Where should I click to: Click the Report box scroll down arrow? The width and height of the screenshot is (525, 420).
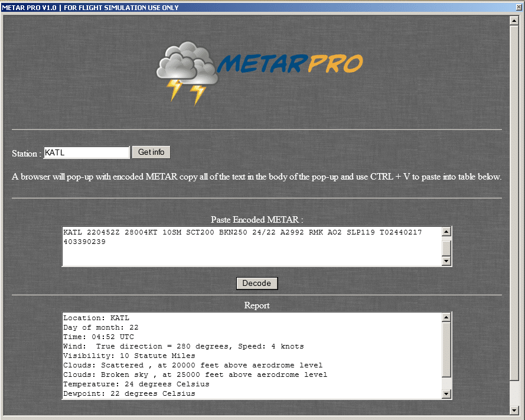446,393
